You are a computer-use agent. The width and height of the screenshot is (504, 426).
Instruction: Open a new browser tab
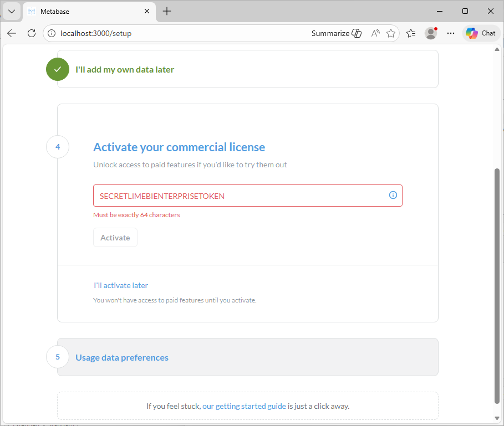(x=167, y=11)
